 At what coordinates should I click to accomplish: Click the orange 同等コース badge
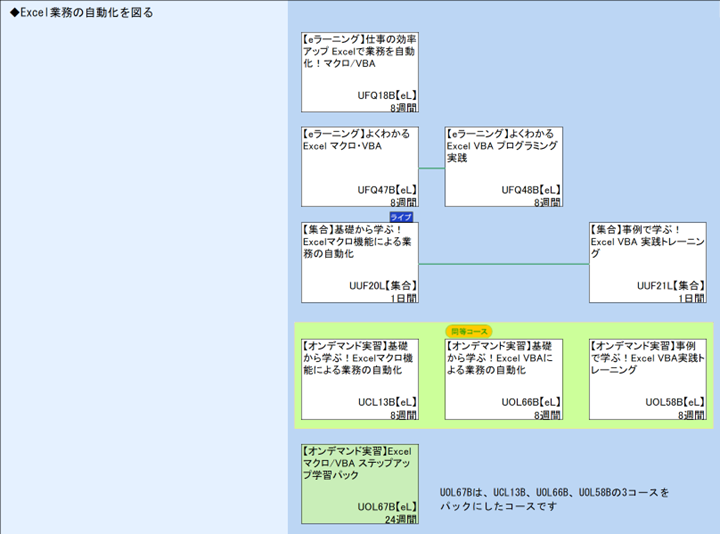[x=469, y=331]
